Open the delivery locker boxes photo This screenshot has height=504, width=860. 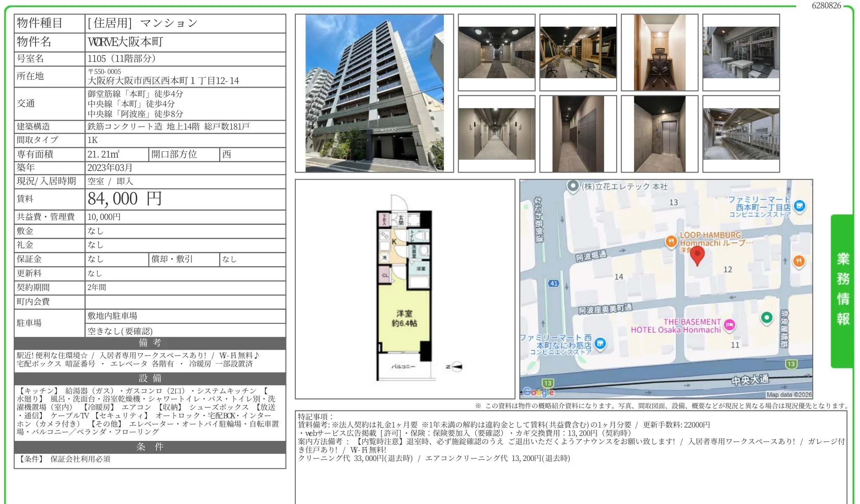[x=578, y=134]
